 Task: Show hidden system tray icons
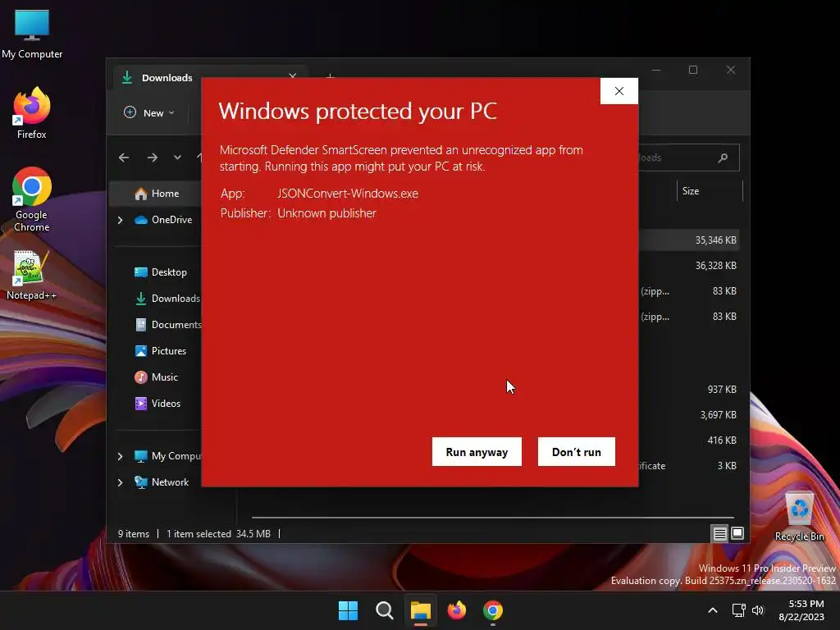[x=713, y=610]
